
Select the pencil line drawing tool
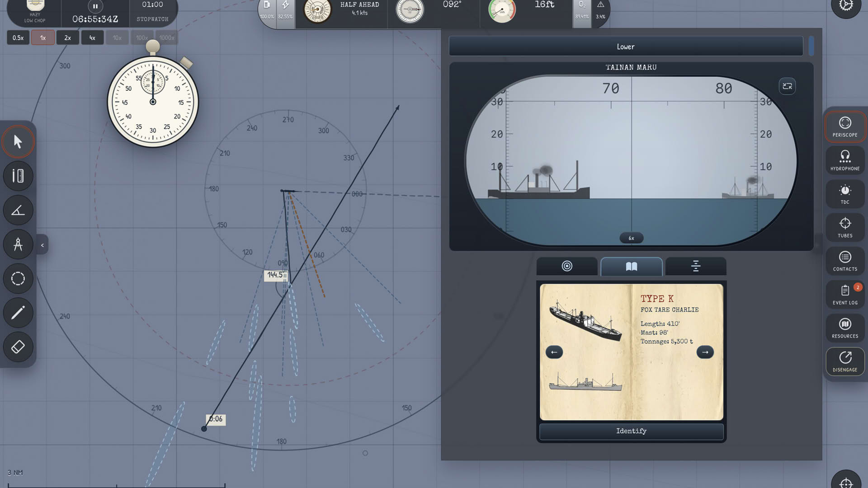[x=18, y=313]
